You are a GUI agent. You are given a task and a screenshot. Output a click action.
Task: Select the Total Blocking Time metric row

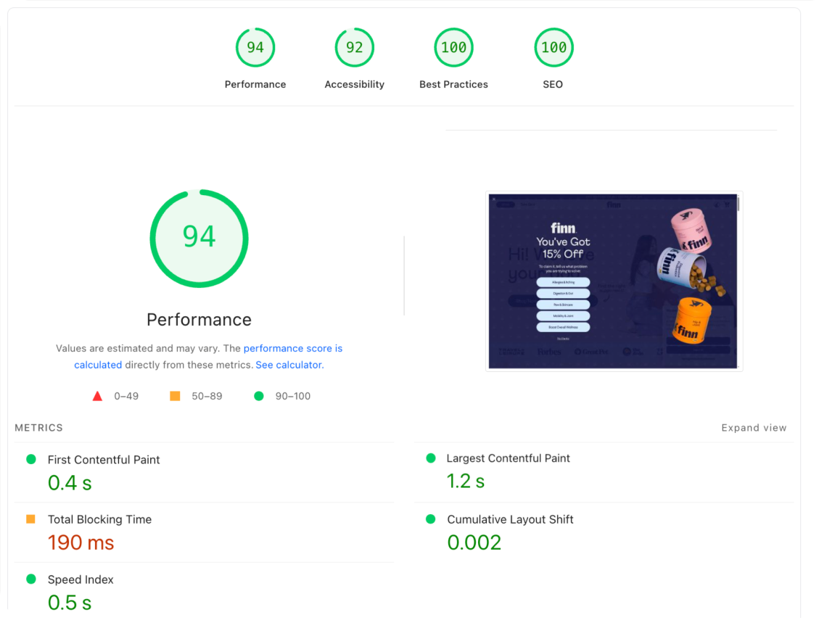point(204,533)
